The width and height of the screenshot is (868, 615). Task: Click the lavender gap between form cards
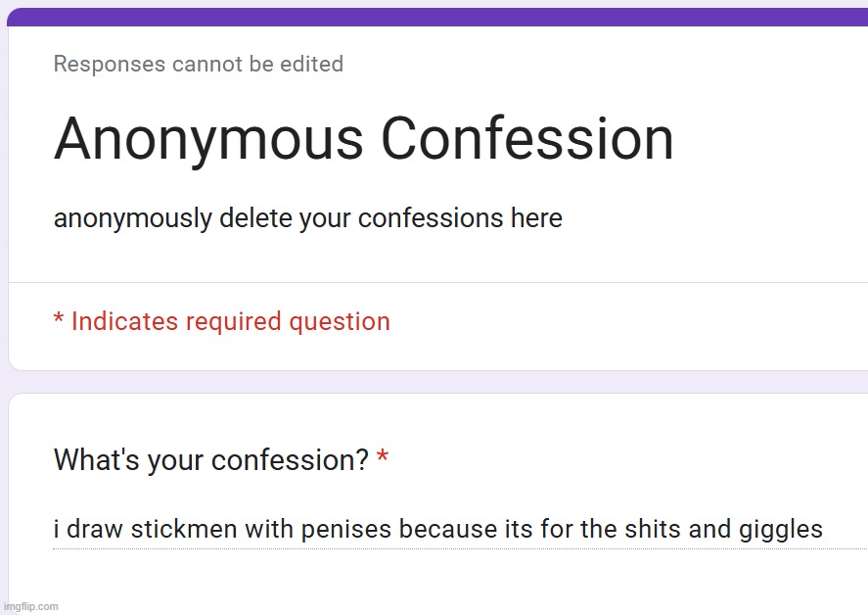pos(437,382)
